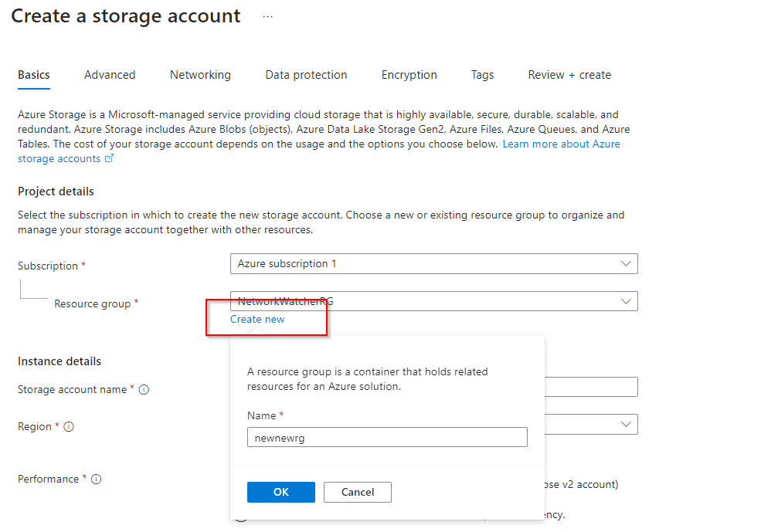This screenshot has height=532, width=778.
Task: Expand the Subscription dropdown
Action: point(626,264)
